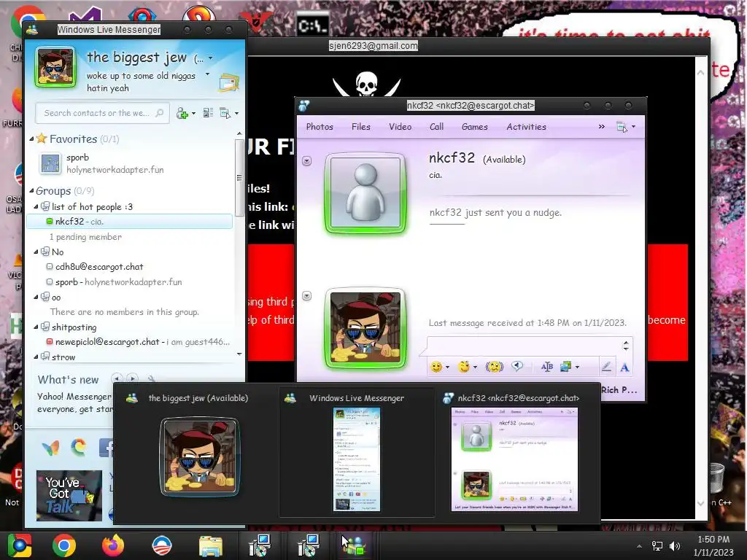Show more conversation toolbar items chevron

pos(602,127)
